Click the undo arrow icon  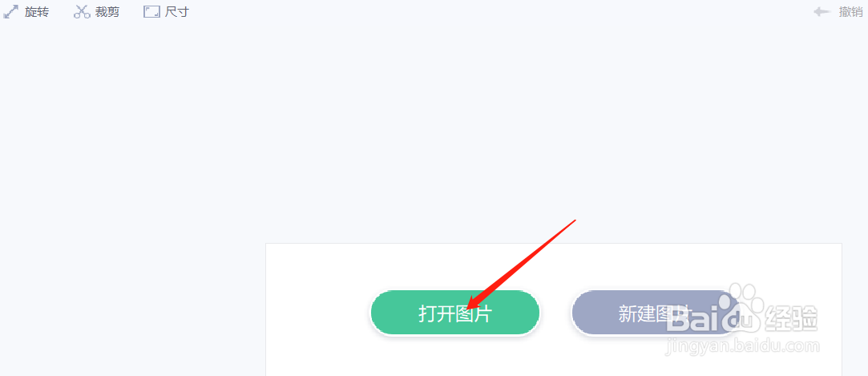click(822, 12)
